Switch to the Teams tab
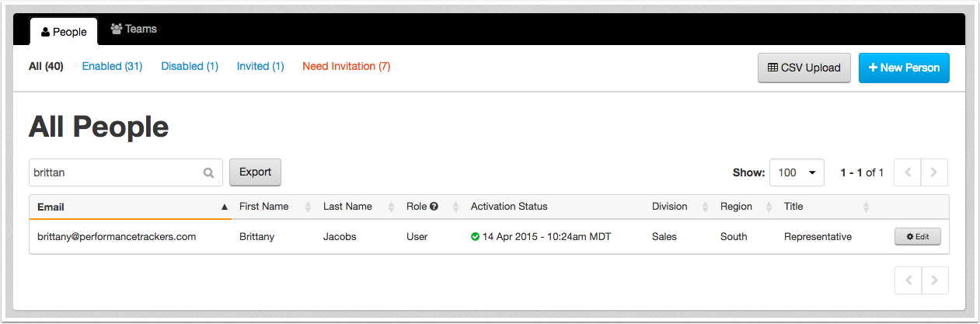The image size is (980, 324). 134,29
